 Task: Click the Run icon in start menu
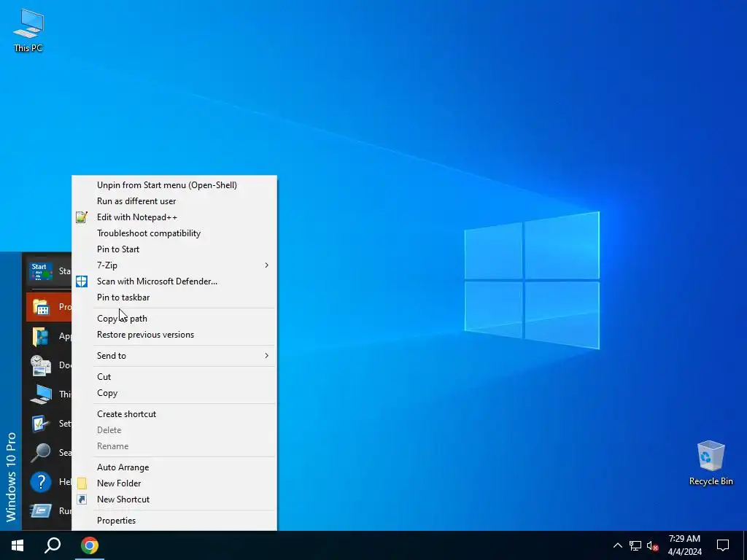41,511
